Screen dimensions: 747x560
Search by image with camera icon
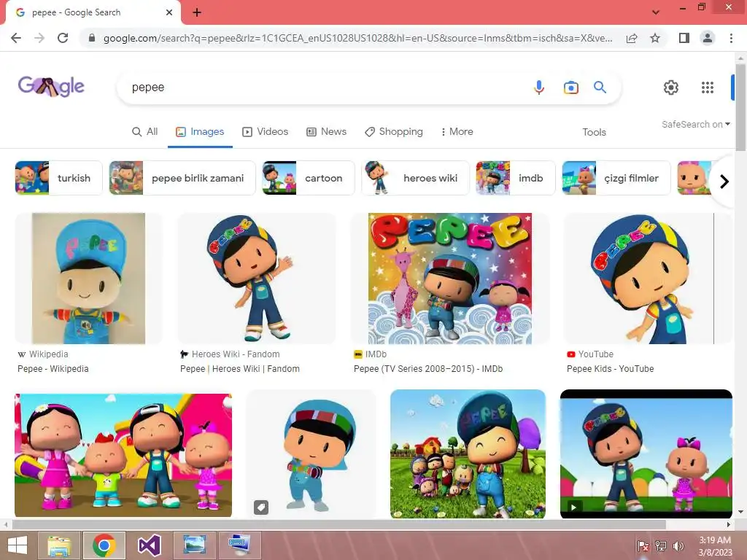pos(570,87)
